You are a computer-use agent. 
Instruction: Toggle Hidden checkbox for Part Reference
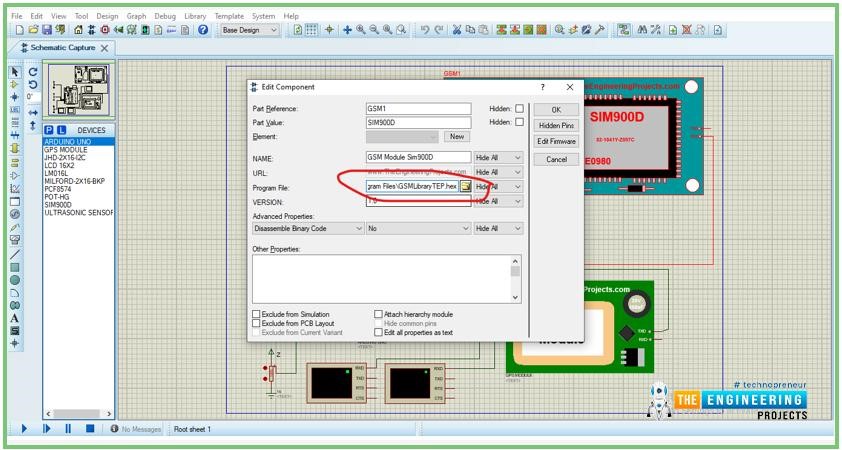(x=519, y=108)
